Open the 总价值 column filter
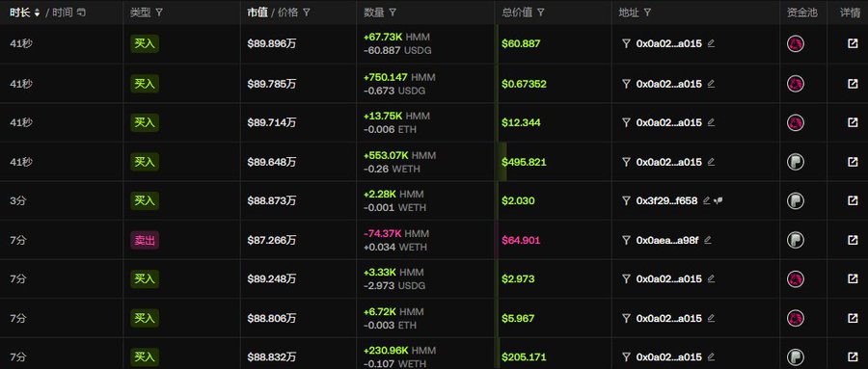The height and width of the screenshot is (369, 868). click(541, 13)
